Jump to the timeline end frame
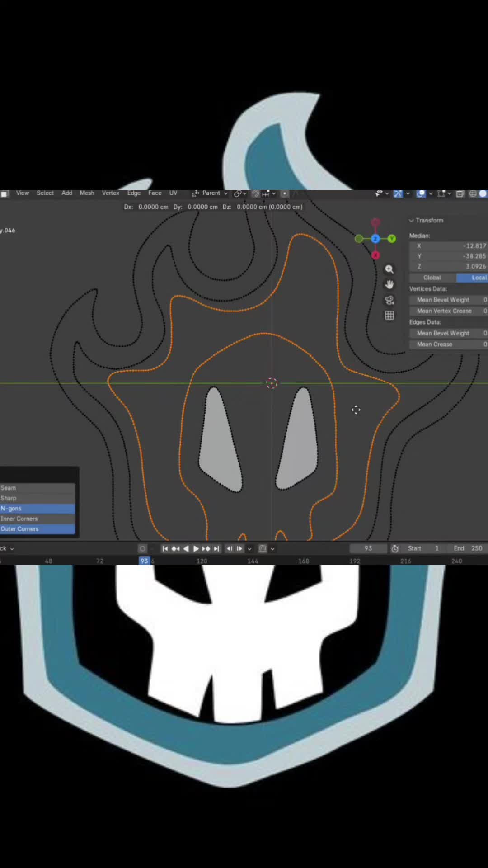The height and width of the screenshot is (868, 488). click(216, 548)
